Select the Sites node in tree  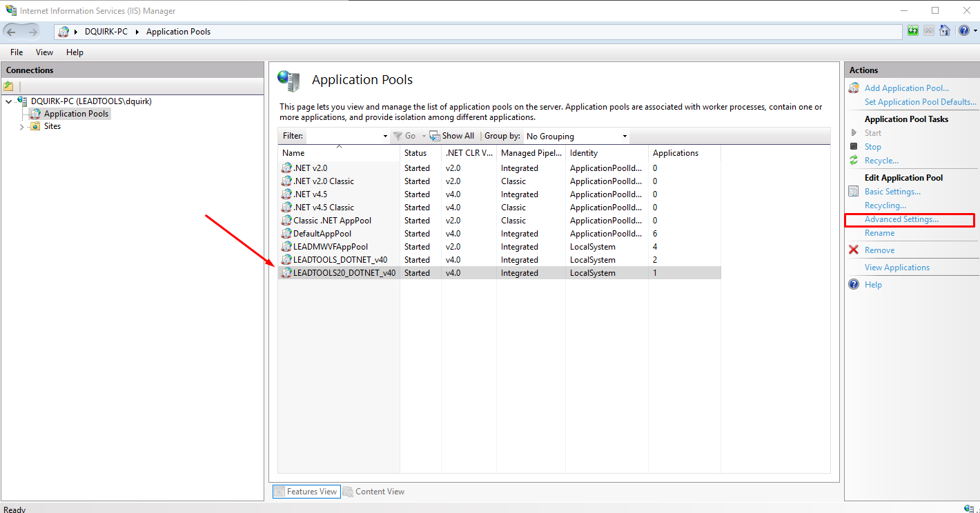coord(52,126)
